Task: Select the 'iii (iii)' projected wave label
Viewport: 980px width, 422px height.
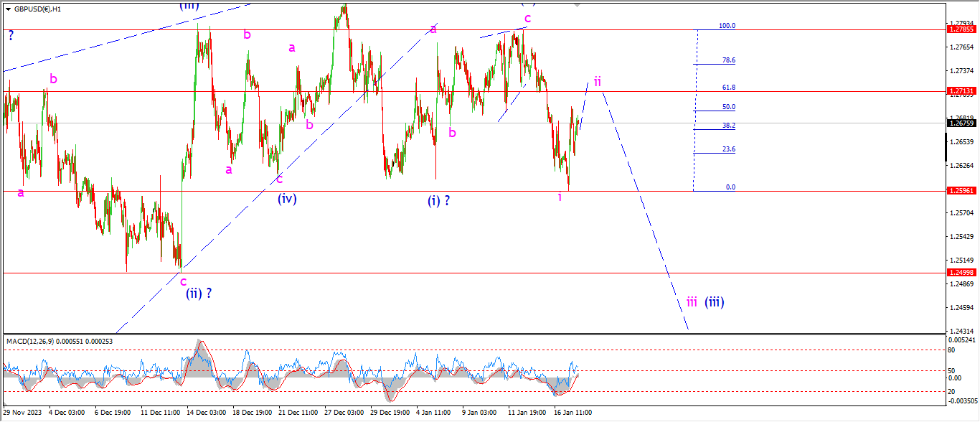Action: coord(705,302)
